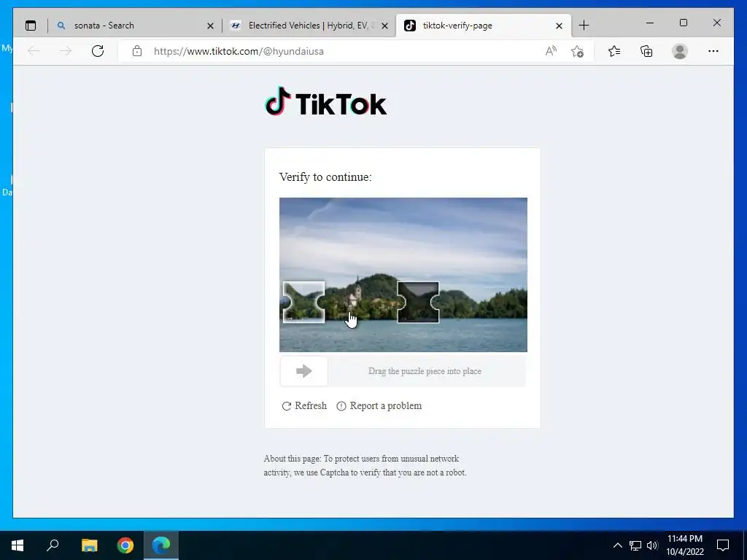Click the 'Verify to continue:' heading
Image resolution: width=747 pixels, height=560 pixels.
tap(325, 177)
